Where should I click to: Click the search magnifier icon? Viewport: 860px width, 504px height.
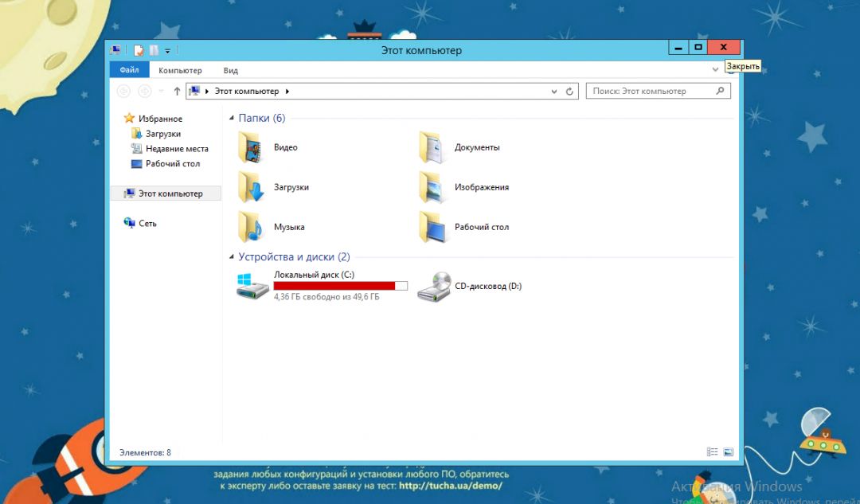[721, 92]
